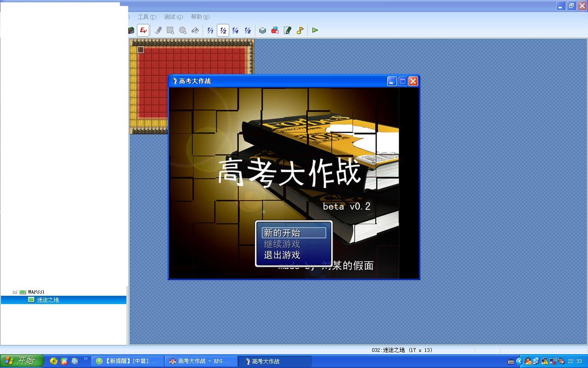The height and width of the screenshot is (368, 588).
Task: Select the rectangle drawing tool
Action: click(x=170, y=30)
